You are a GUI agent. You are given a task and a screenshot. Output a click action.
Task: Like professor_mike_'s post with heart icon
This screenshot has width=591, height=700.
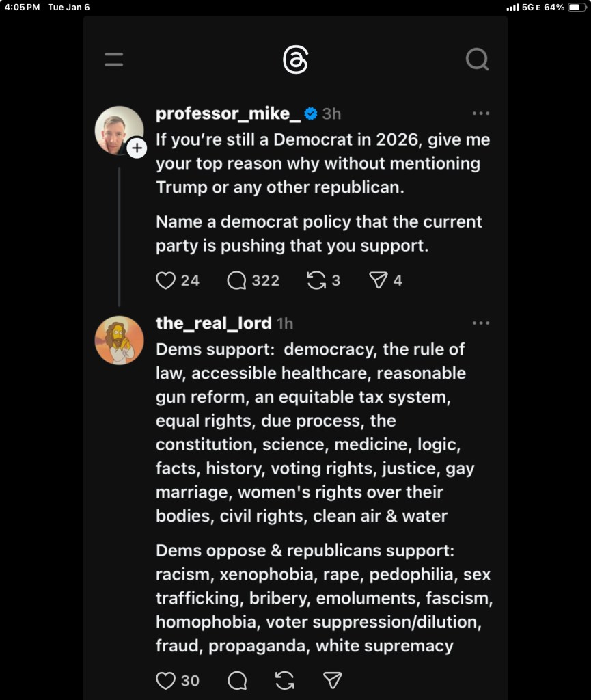[166, 280]
